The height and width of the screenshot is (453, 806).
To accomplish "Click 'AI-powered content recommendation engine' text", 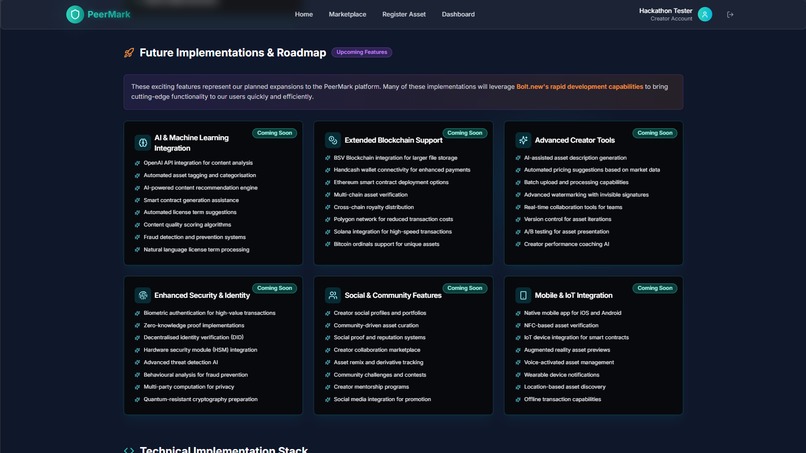I will (x=200, y=188).
